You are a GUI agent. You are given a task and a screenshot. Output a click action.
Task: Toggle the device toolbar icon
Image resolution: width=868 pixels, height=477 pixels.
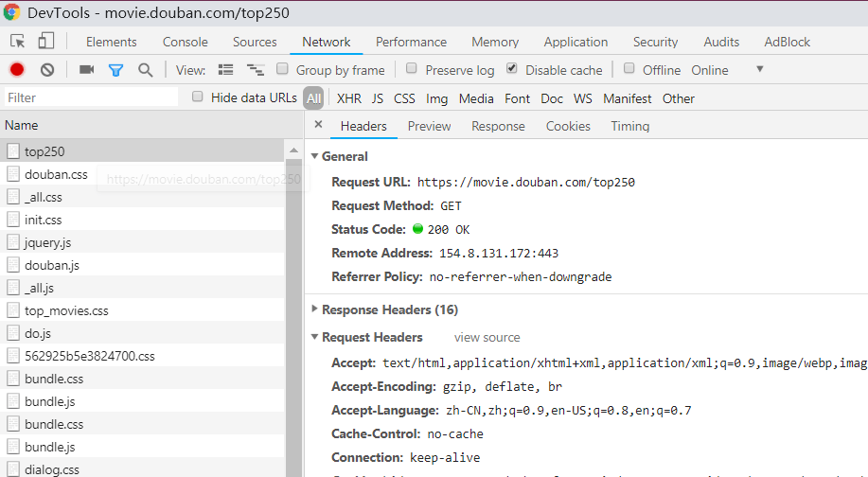[x=46, y=41]
